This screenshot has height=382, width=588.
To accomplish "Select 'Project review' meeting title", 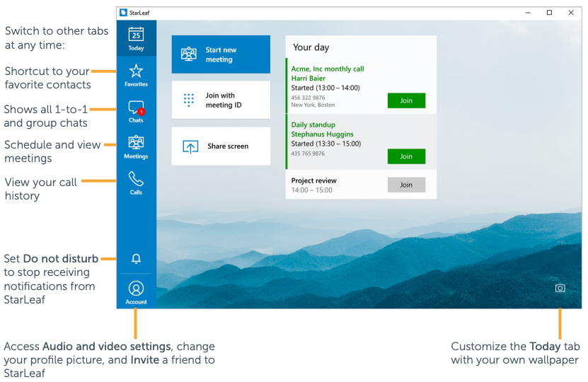I will point(314,180).
